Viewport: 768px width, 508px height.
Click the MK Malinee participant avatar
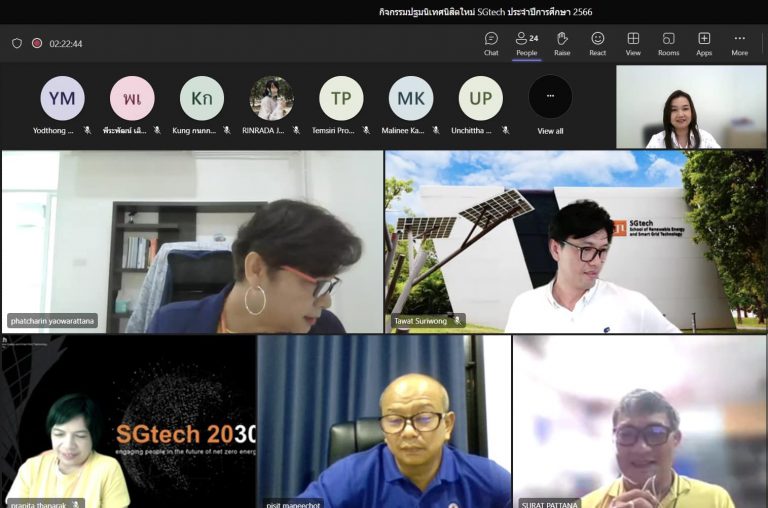(x=411, y=98)
